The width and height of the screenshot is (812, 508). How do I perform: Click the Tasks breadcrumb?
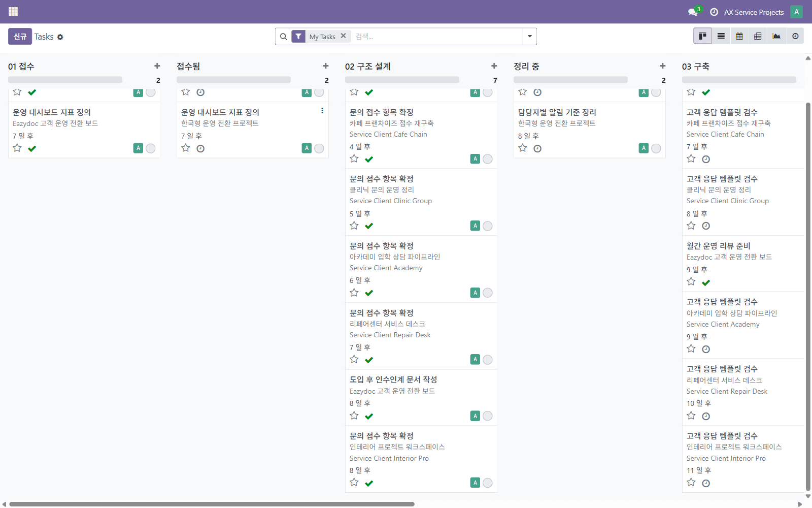click(44, 36)
